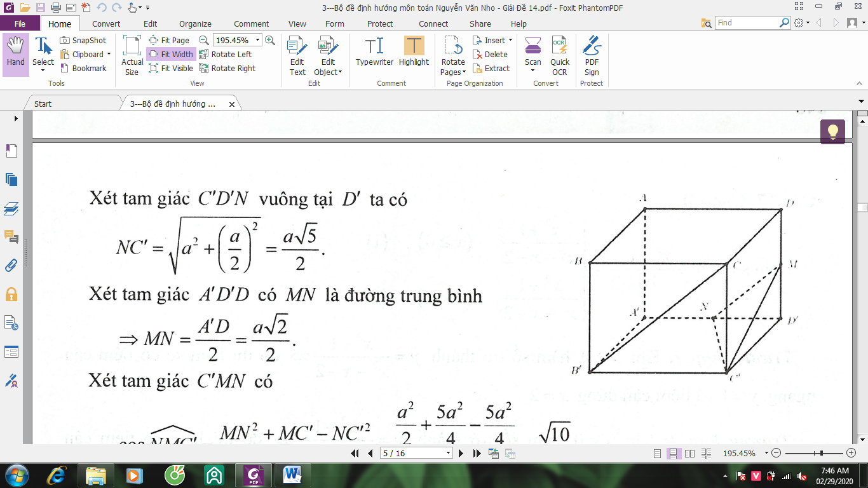
Task: Open the attachments panel paperclip icon
Action: (11, 265)
